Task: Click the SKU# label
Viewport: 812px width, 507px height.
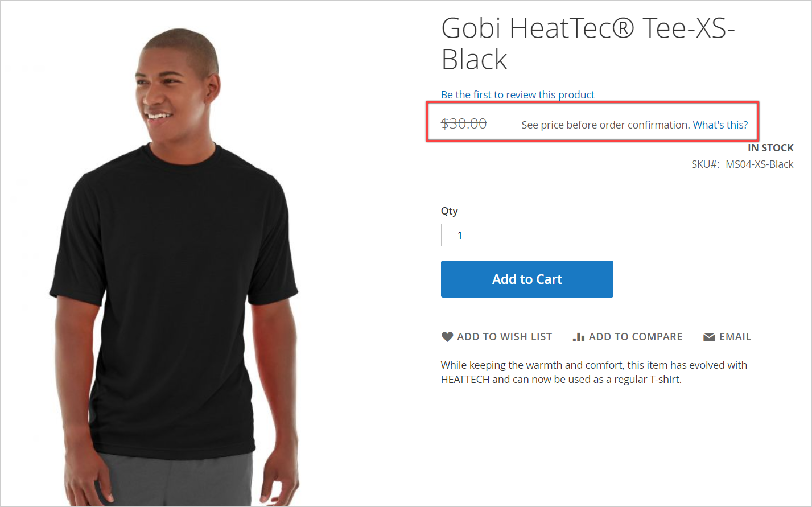Action: click(x=705, y=164)
